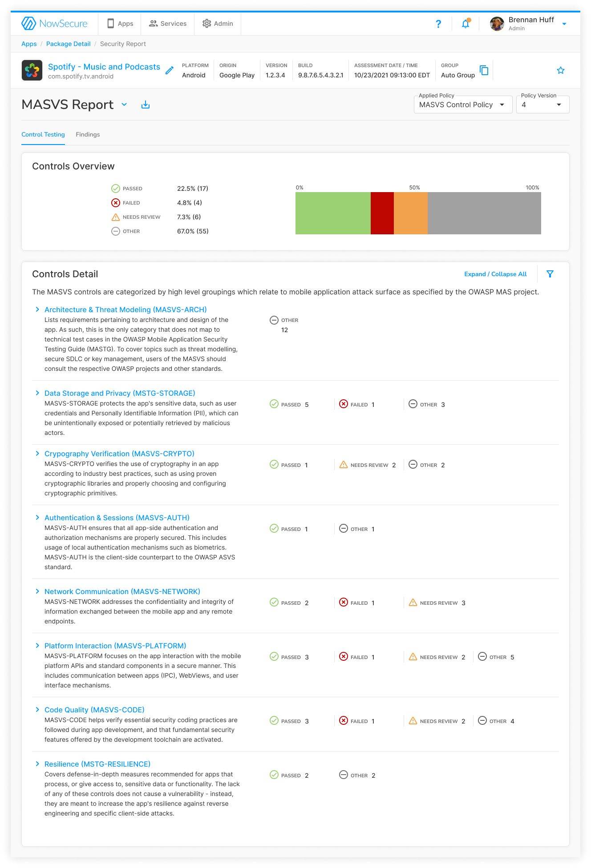Go to Apps breadcrumb link
This screenshot has height=868, width=591.
pyautogui.click(x=29, y=44)
